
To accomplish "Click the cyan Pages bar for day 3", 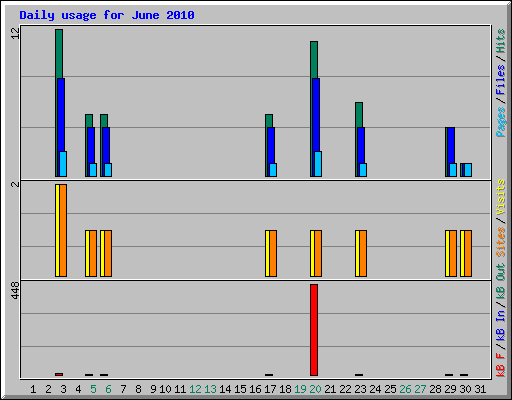I will (63, 164).
